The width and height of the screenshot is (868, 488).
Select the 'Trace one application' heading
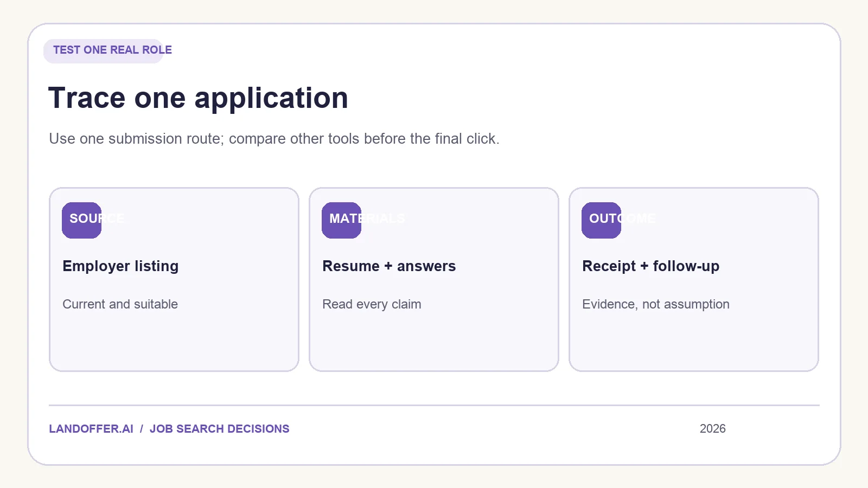coord(198,98)
